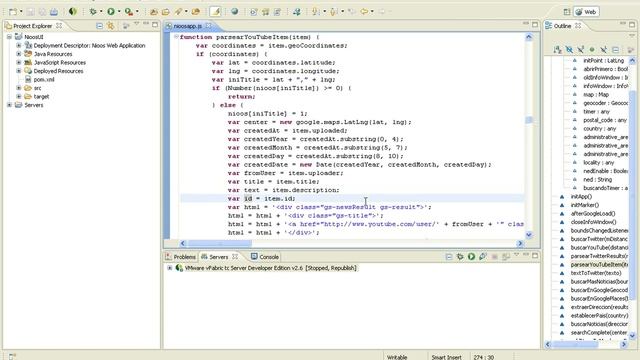Viewport: 640px width, 360px height.
Task: Select closeInfoWindow() in the Outline
Action: click(x=593, y=222)
